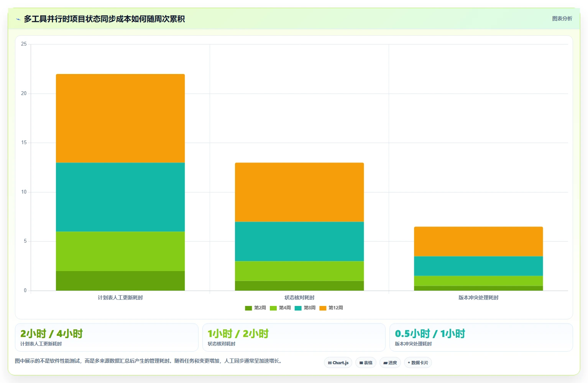This screenshot has height=383, width=588.
Task: Click the teal 第8周 segment of 状态核对耗时 bar
Action: click(x=299, y=242)
